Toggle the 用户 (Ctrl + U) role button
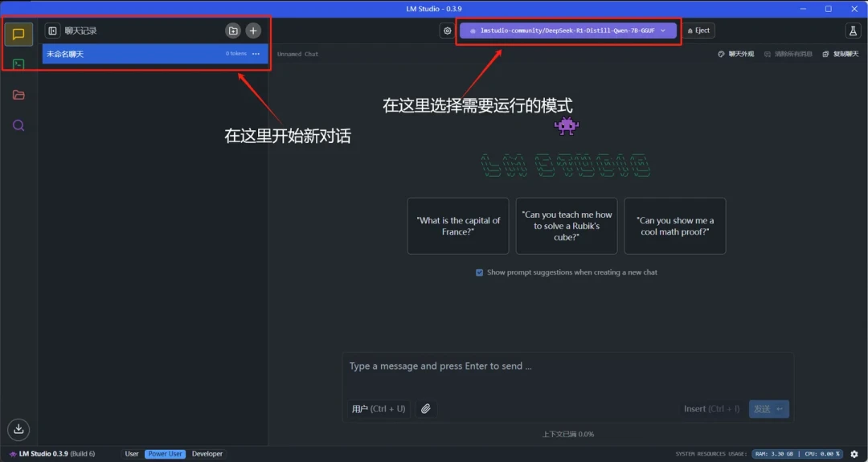The height and width of the screenshot is (462, 868). 379,409
